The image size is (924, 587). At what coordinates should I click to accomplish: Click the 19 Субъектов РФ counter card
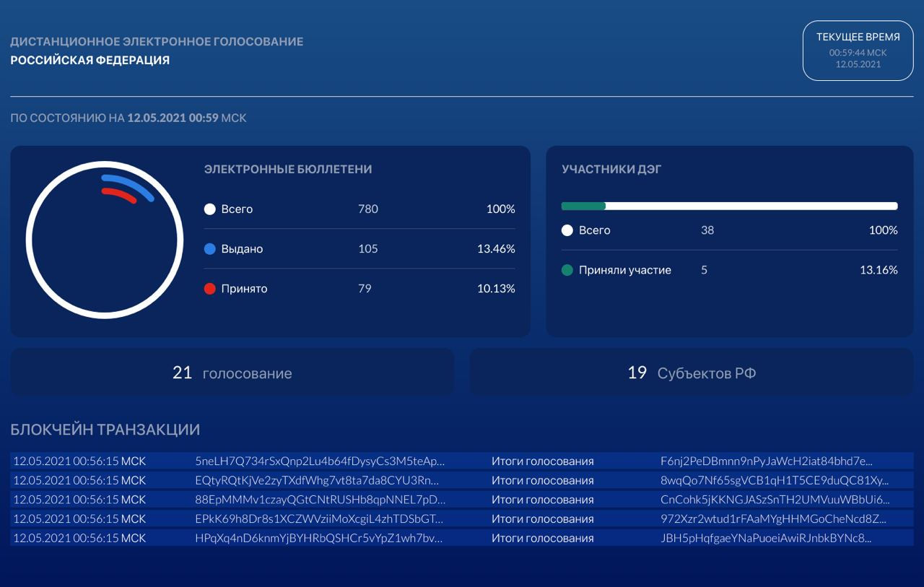click(x=692, y=373)
